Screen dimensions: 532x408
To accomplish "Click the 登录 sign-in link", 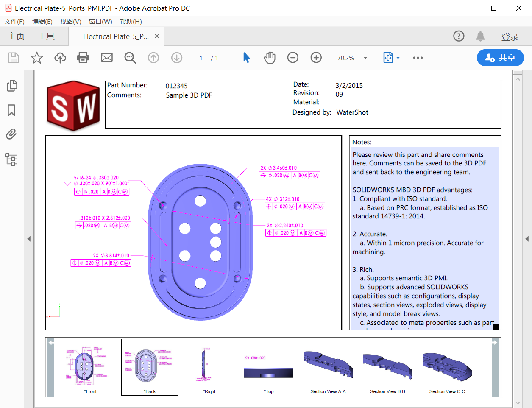I will point(510,37).
